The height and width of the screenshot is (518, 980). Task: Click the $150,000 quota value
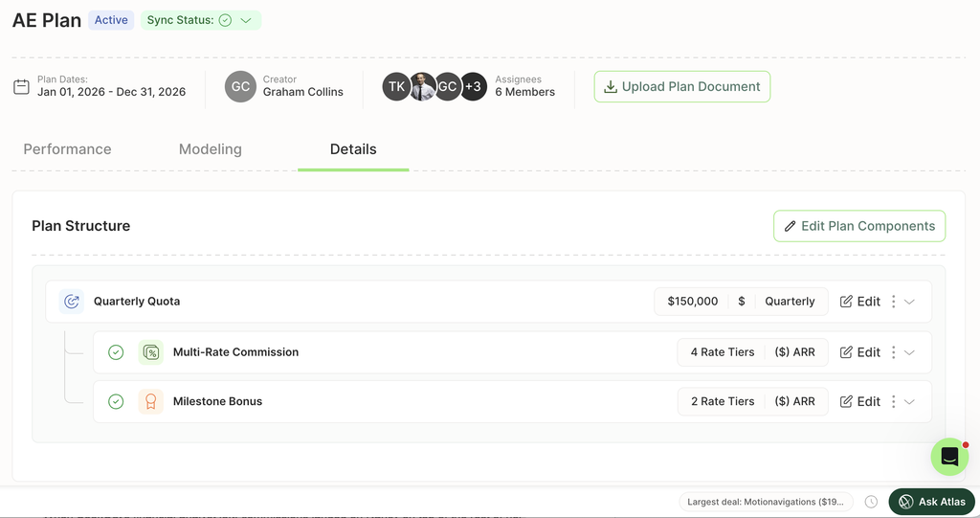pos(693,302)
